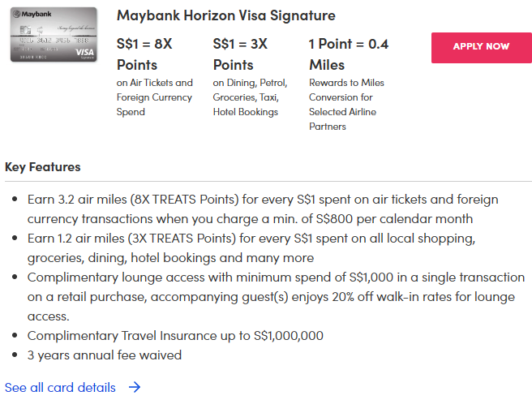Open the See all card details link
This screenshot has height=400, width=532.
click(61, 387)
